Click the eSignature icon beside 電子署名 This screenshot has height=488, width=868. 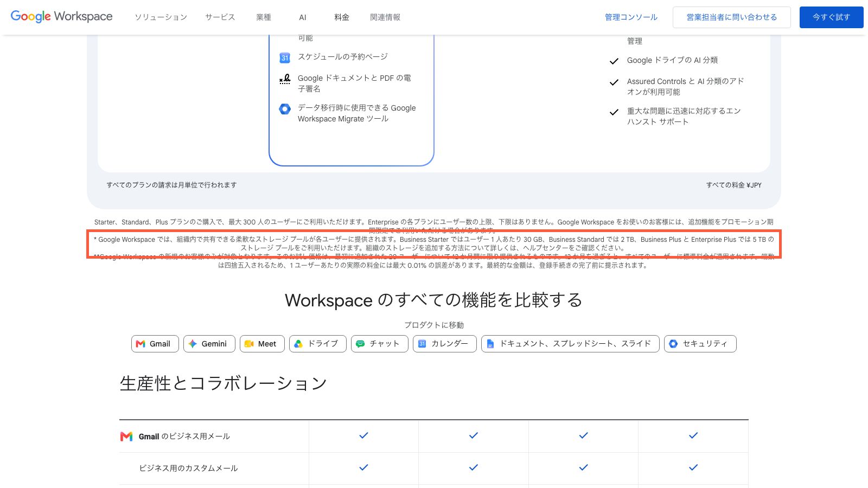pos(285,79)
